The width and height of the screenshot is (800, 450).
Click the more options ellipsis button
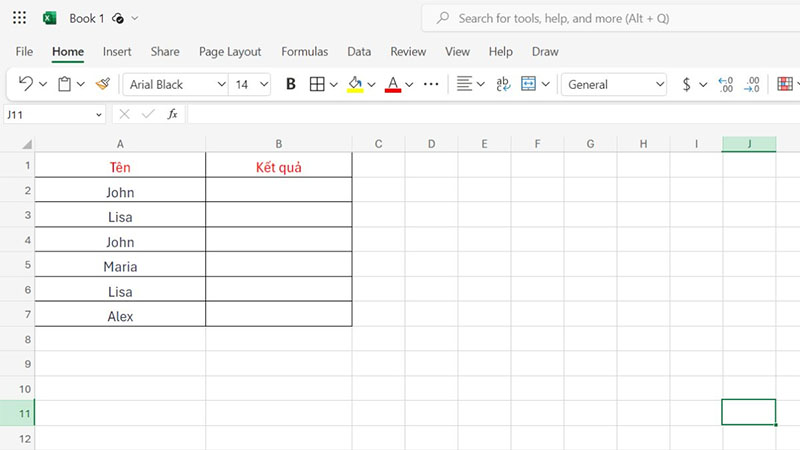pos(431,85)
